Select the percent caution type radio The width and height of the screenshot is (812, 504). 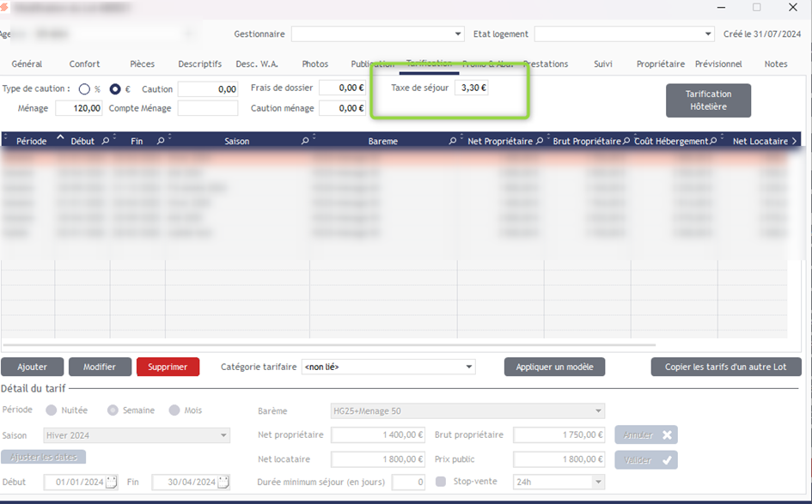click(84, 89)
